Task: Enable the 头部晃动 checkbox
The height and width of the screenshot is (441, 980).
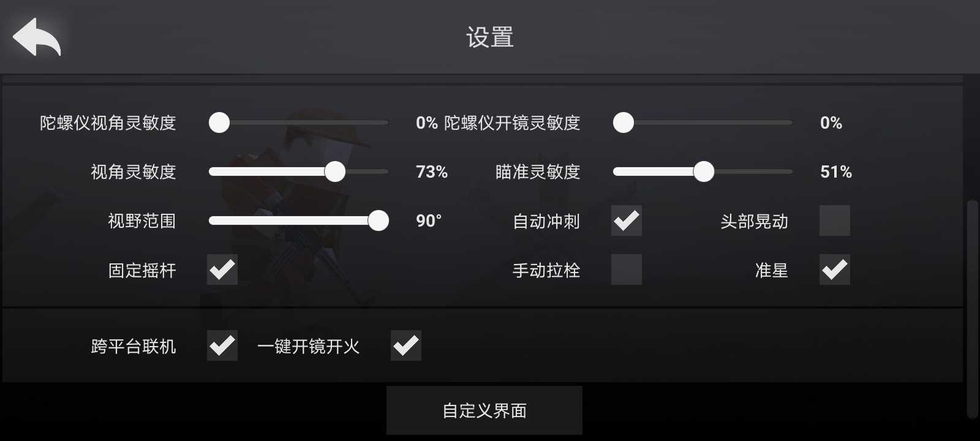Action: pos(835,221)
